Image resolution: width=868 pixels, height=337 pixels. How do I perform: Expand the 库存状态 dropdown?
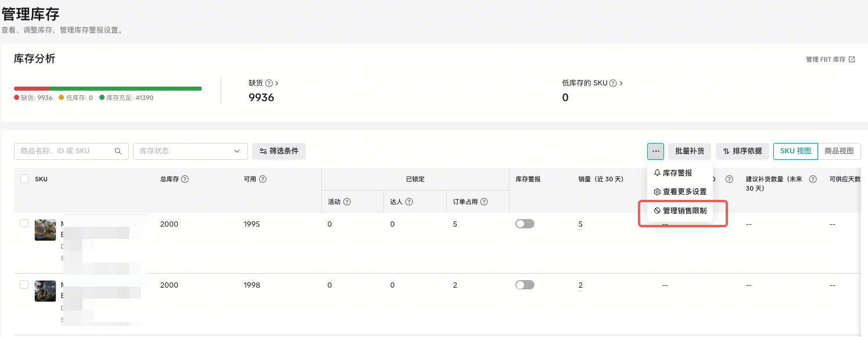tap(190, 151)
